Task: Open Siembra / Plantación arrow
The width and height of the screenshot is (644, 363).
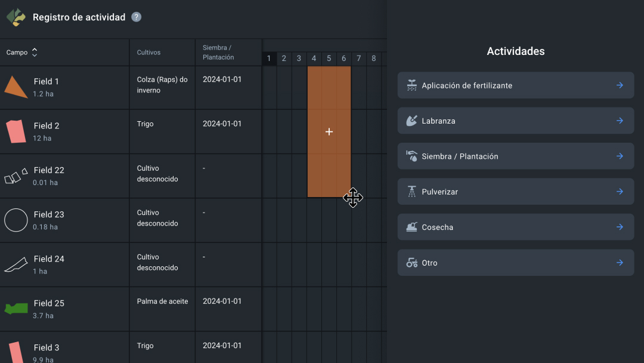Action: (x=620, y=156)
